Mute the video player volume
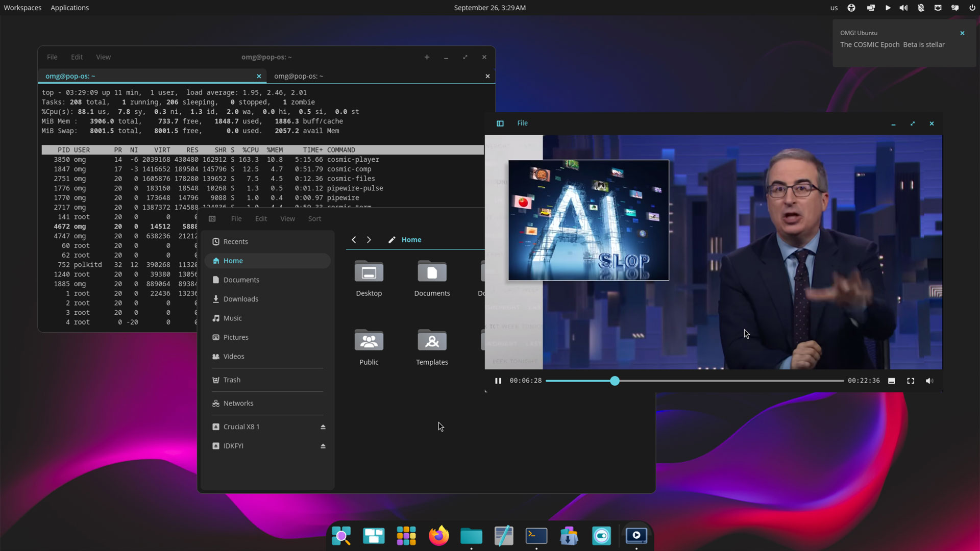The height and width of the screenshot is (551, 980). tap(929, 381)
